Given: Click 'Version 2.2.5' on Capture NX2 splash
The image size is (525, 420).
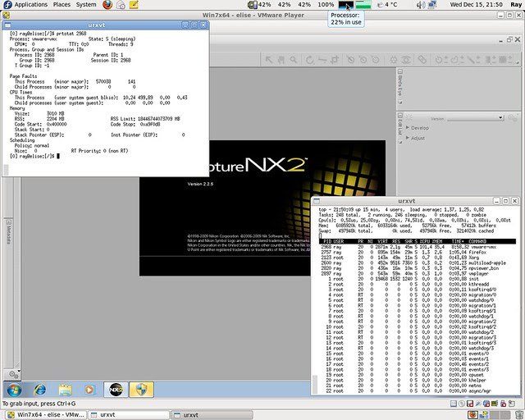Looking at the screenshot, I should 200,185.
